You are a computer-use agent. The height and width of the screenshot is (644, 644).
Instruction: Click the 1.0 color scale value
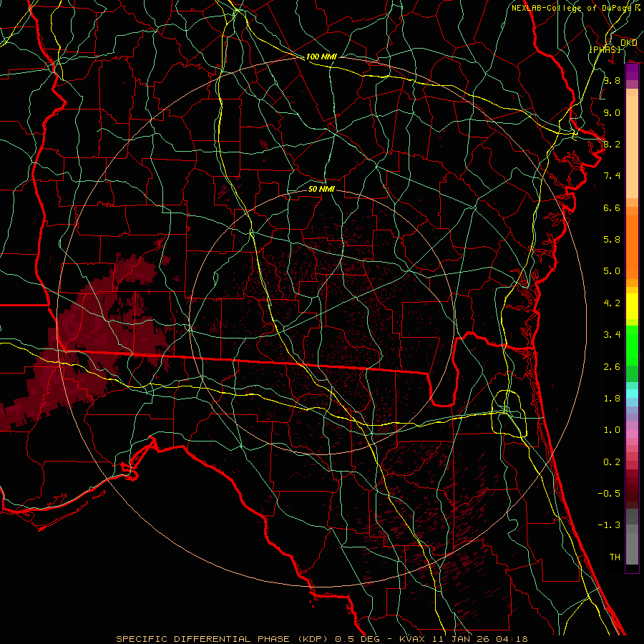pos(612,430)
